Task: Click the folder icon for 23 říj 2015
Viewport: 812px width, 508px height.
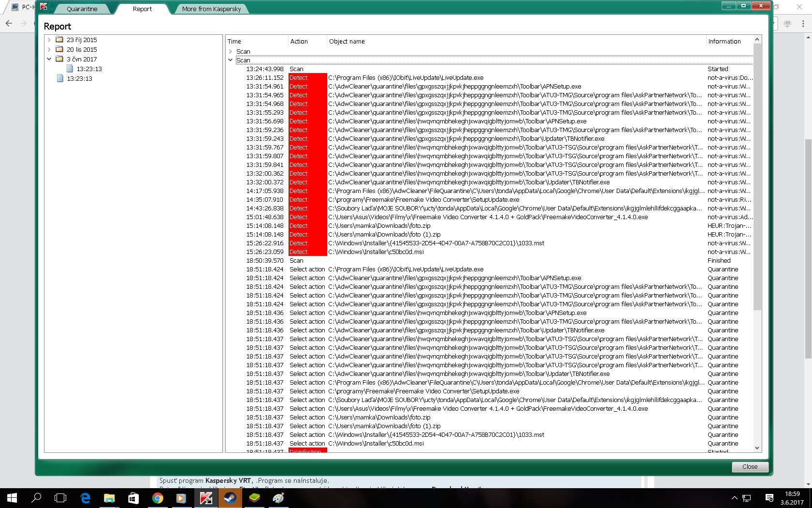Action: (59, 40)
